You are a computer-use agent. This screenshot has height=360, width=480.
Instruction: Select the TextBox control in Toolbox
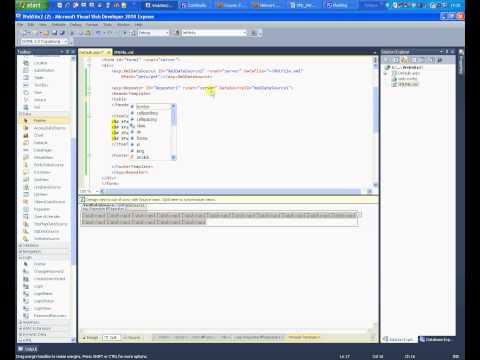[x=41, y=85]
